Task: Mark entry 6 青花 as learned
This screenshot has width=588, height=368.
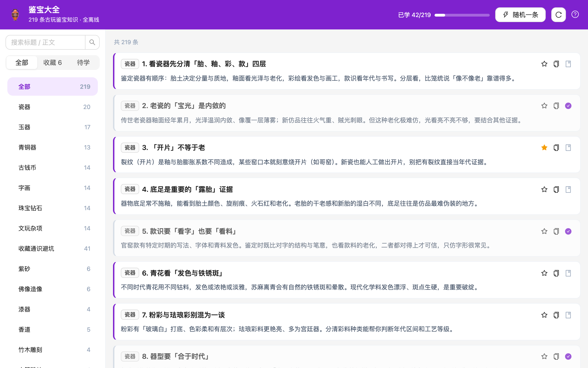Action: point(568,273)
